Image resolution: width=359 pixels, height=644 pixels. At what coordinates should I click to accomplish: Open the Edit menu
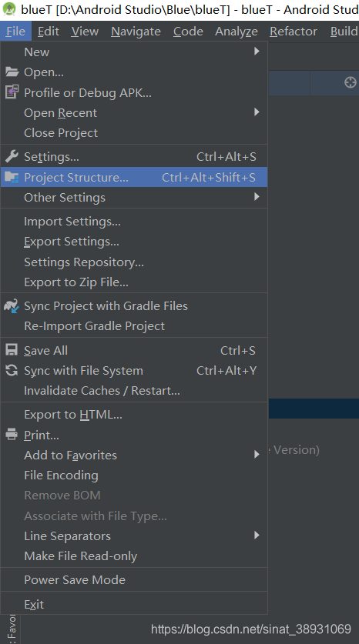click(49, 32)
